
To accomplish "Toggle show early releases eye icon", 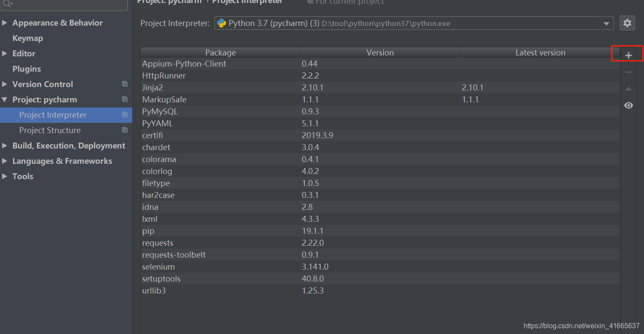I will coord(628,105).
